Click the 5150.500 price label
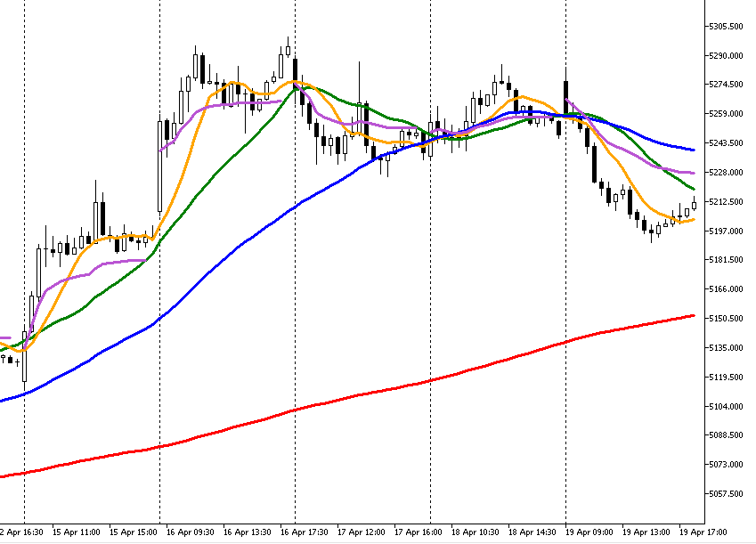Viewport: 756px width, 544px height. (x=726, y=319)
